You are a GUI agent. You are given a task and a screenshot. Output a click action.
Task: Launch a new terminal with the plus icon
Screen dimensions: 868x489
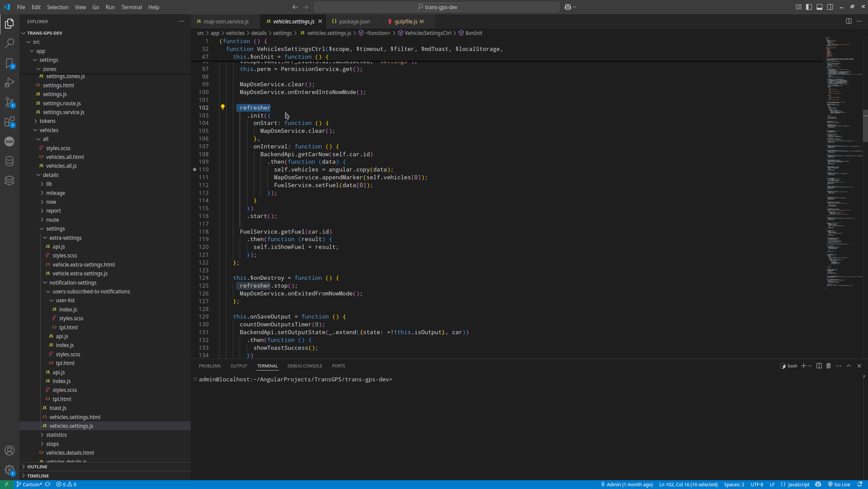coord(804,366)
